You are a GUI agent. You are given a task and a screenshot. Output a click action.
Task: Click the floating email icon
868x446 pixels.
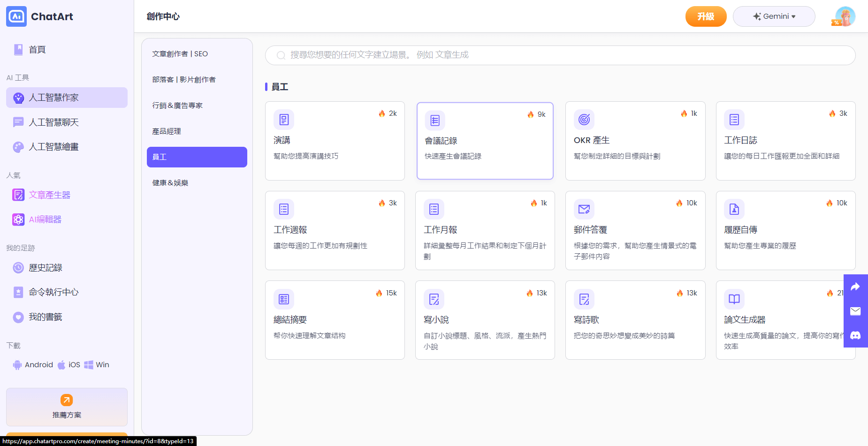tap(855, 311)
